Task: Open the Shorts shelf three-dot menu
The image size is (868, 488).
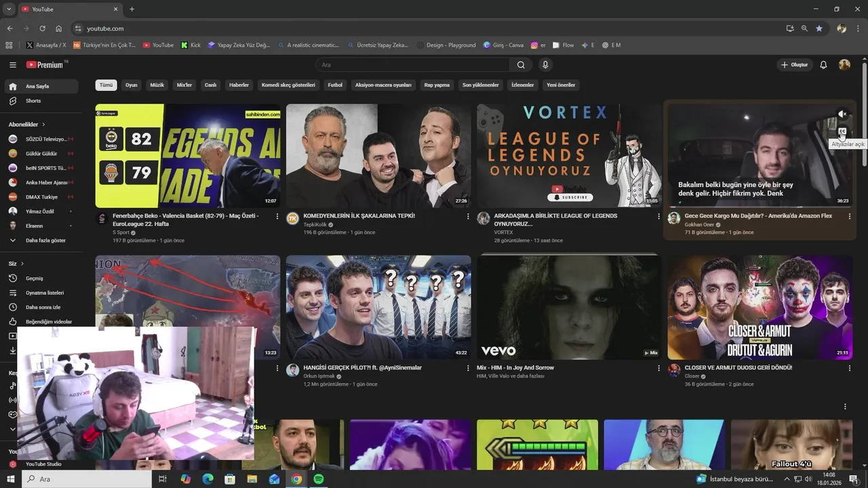Action: pos(845,407)
